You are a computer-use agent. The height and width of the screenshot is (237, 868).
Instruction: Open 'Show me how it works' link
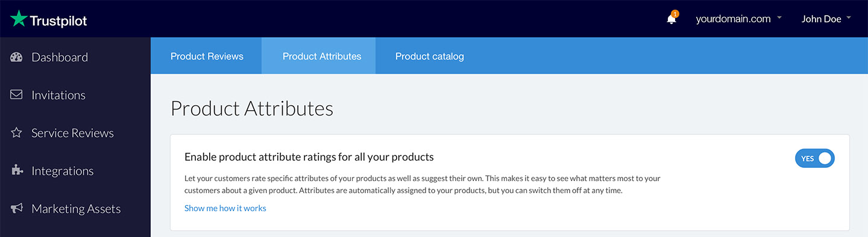coord(225,208)
